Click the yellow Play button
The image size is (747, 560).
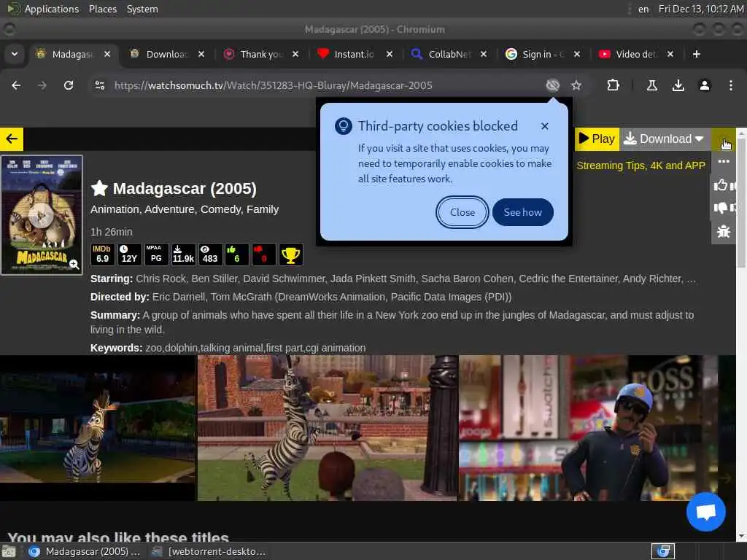[597, 139]
